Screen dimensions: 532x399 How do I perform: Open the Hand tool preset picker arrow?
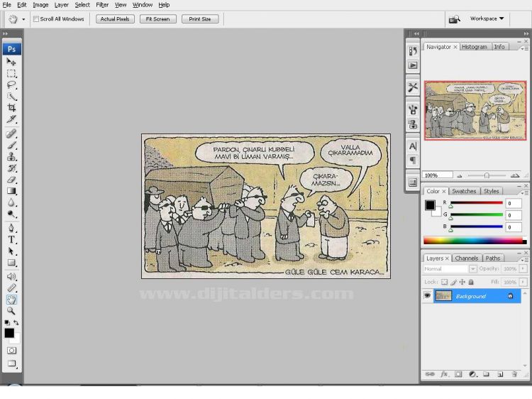click(x=23, y=19)
